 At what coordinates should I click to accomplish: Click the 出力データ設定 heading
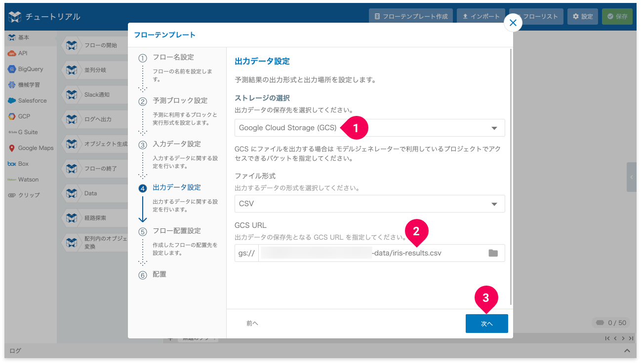[x=262, y=61]
